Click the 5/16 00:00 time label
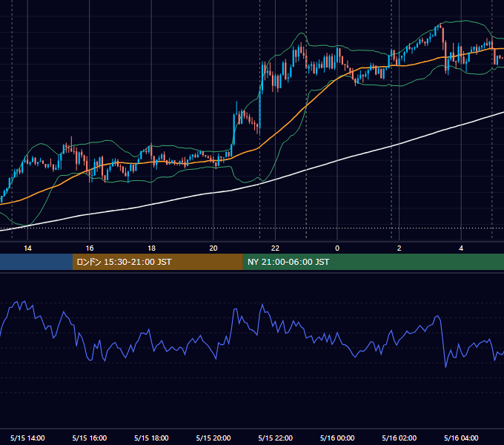The image size is (504, 445). 337,438
